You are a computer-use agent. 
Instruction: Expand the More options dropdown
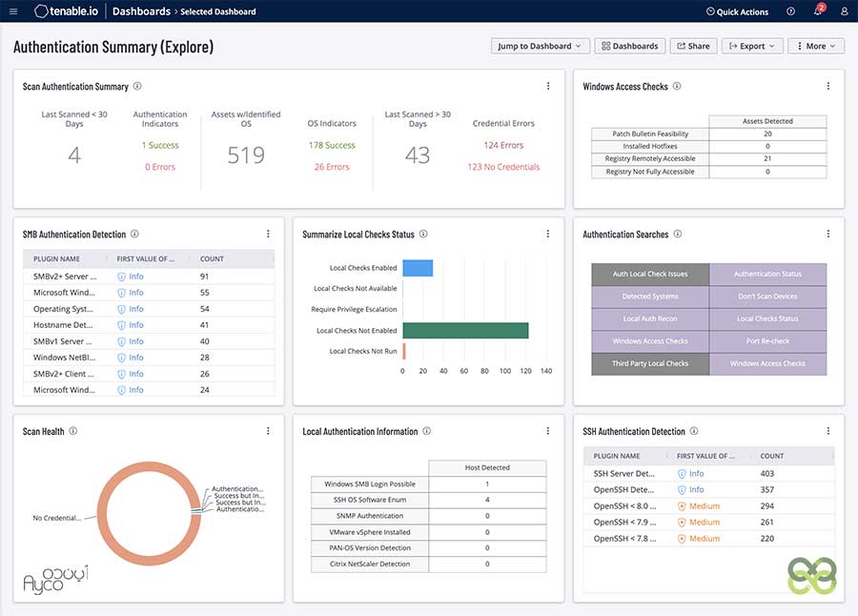[816, 46]
